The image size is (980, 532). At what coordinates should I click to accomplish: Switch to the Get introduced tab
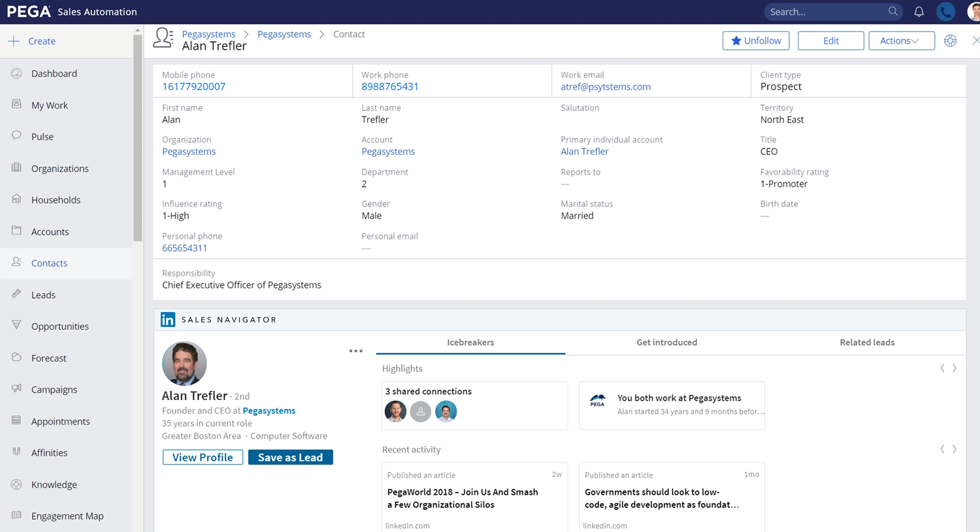tap(666, 342)
